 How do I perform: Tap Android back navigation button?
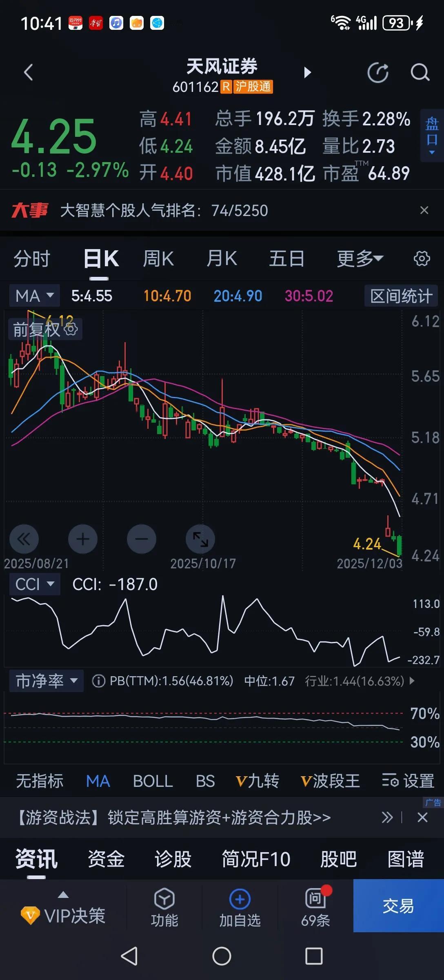(x=129, y=956)
